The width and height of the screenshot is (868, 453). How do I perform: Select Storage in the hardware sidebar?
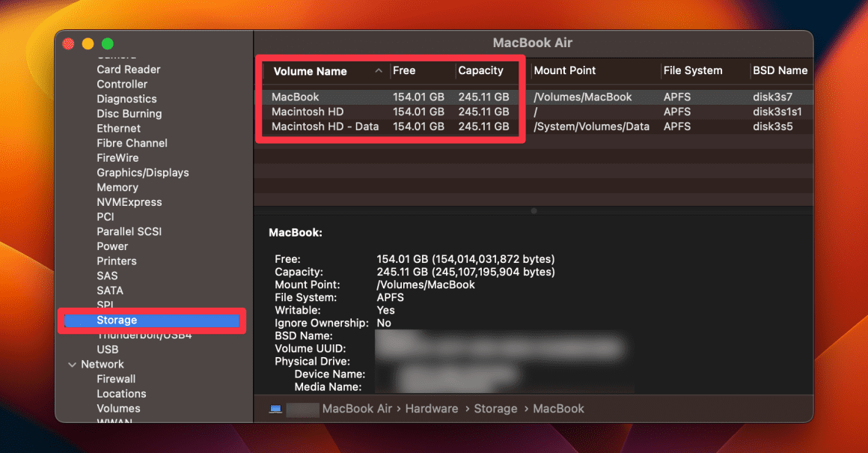point(117,320)
